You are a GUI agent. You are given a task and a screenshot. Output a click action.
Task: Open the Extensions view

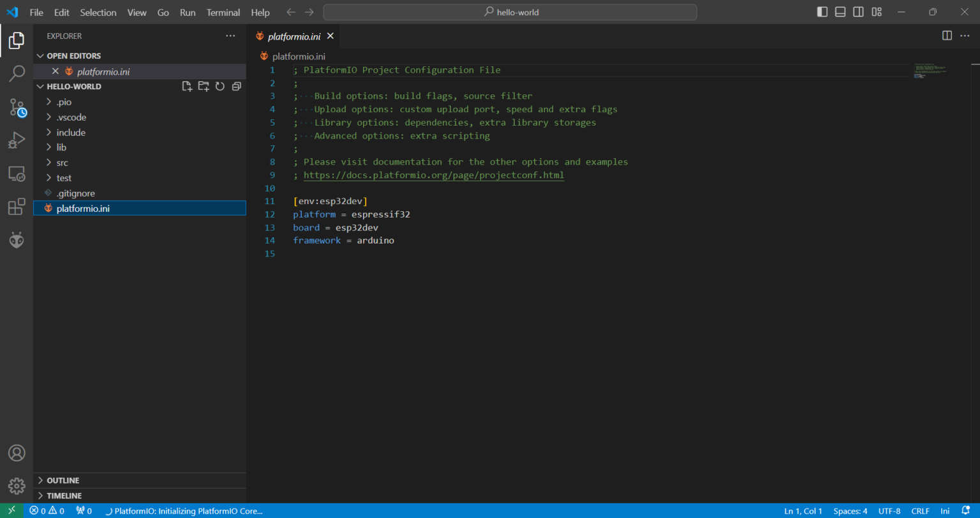[x=17, y=207]
